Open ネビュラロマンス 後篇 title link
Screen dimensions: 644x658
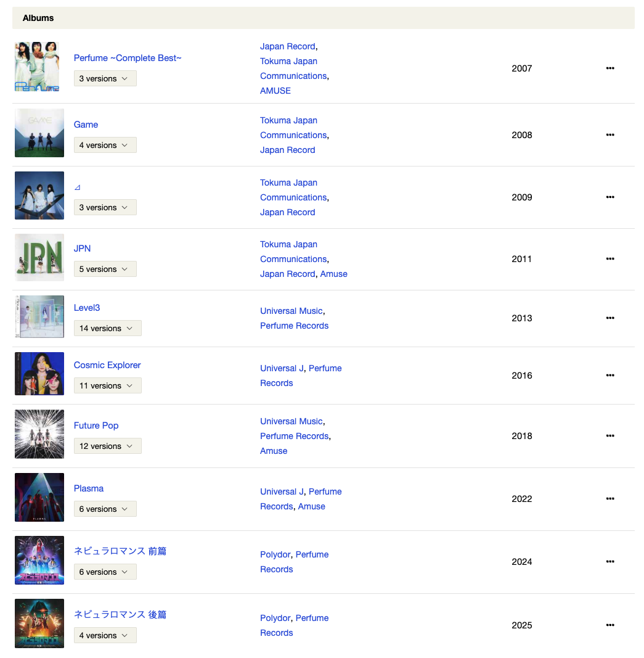tap(120, 614)
